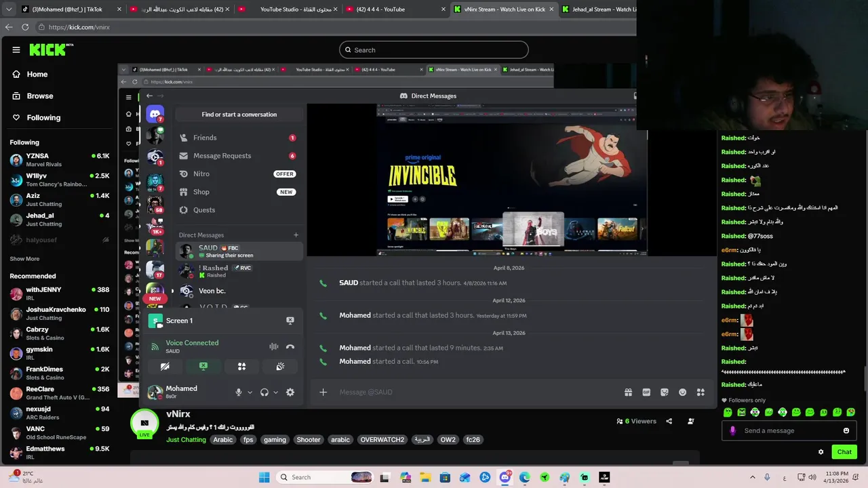
Task: Attach a file with plus button
Action: [323, 392]
